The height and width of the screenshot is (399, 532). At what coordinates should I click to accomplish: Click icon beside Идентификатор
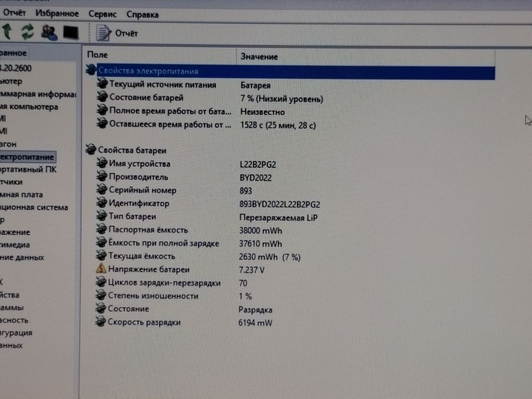(x=102, y=202)
